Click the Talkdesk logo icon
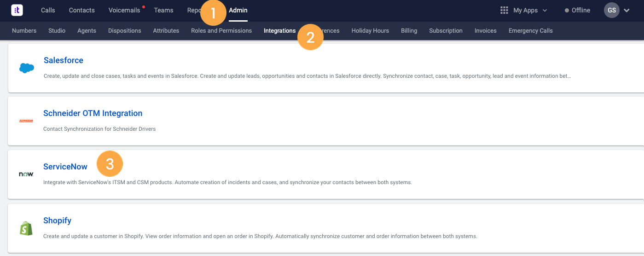Viewport: 644px width, 256px height. (17, 10)
